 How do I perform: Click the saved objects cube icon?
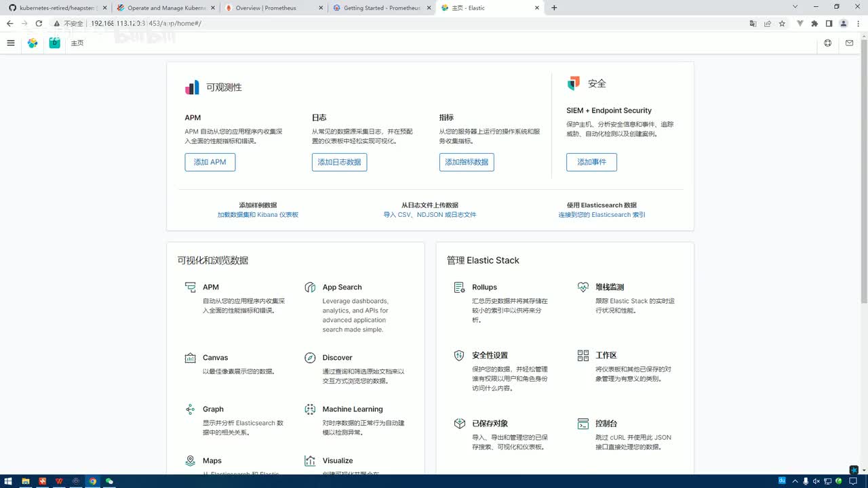(x=459, y=424)
